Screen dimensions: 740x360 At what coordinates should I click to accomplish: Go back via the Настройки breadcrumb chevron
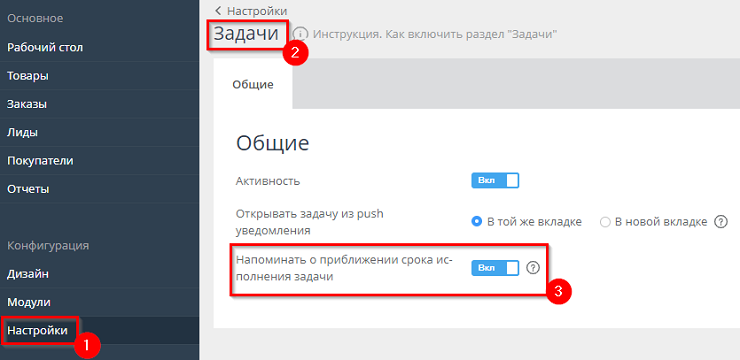pos(218,11)
